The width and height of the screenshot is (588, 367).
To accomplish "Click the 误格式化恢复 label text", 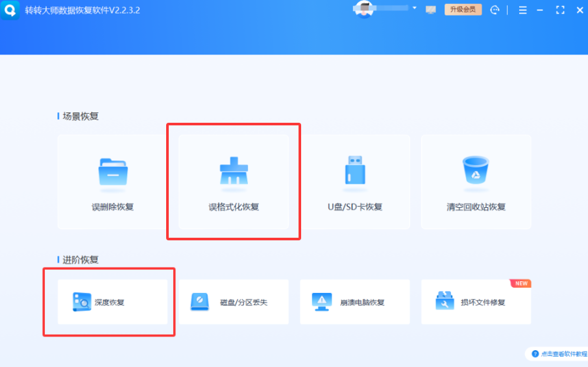I will point(234,207).
